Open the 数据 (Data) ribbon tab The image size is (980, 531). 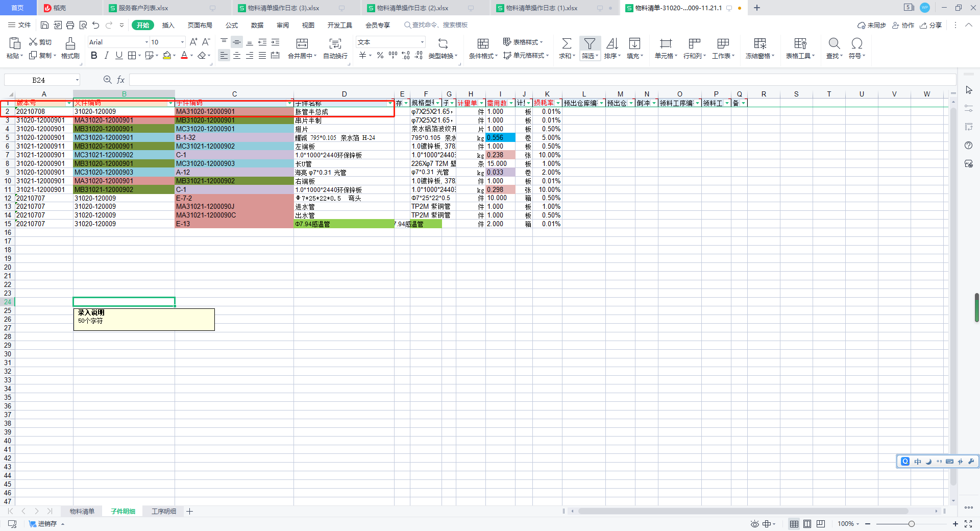257,25
